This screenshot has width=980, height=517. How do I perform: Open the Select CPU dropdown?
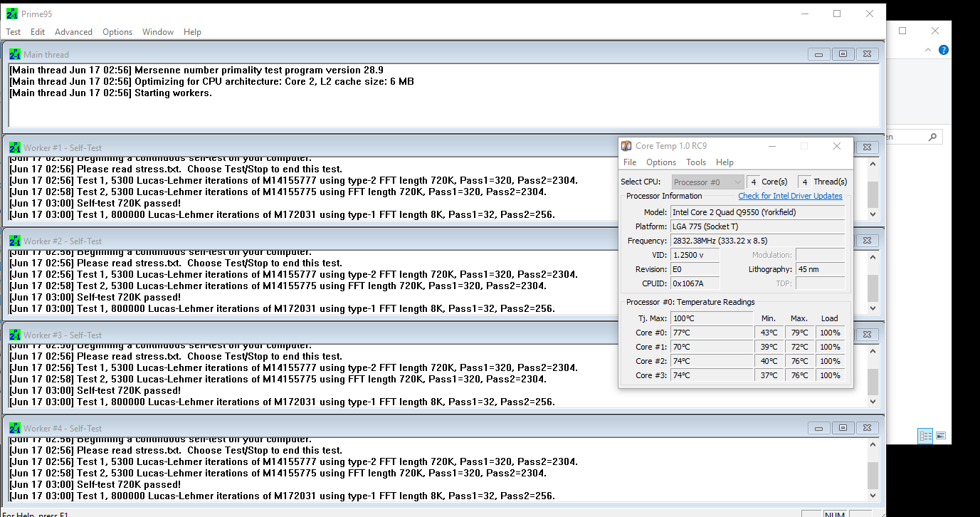(707, 182)
